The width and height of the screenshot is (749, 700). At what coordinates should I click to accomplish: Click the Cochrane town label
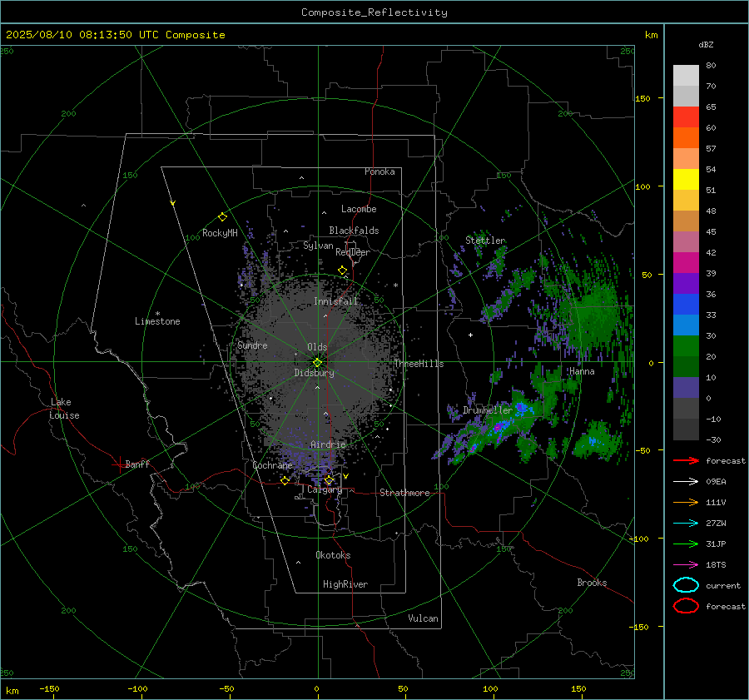[272, 465]
